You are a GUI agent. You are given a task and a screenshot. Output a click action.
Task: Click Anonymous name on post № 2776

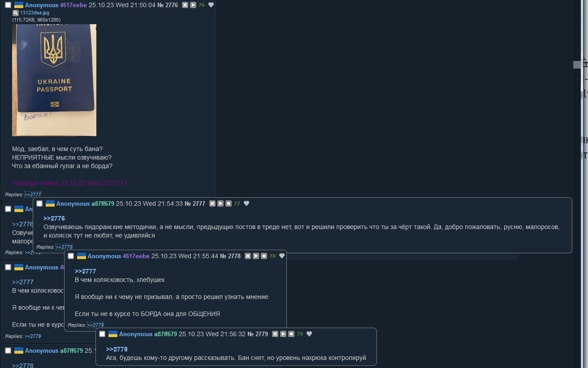(x=42, y=5)
